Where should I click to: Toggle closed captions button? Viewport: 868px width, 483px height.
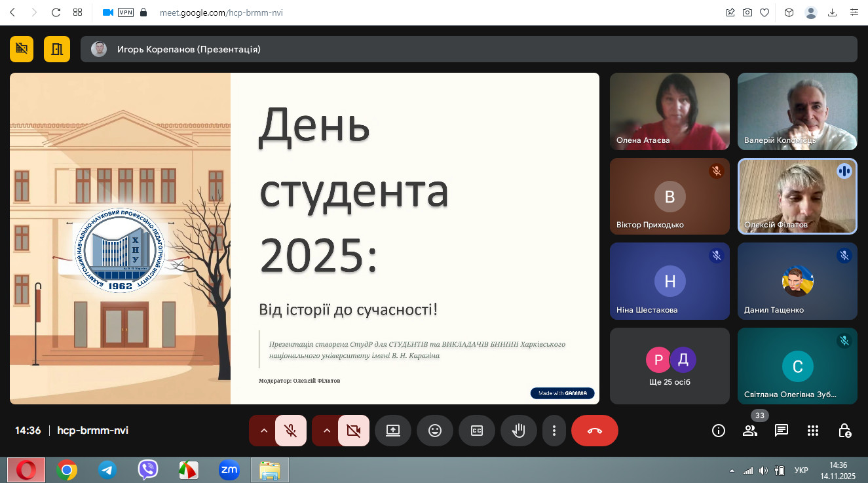477,431
